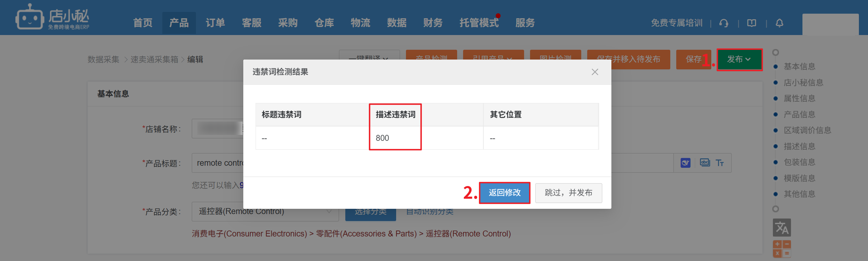Open the 数据 navigation menu
Viewport: 868px width, 261px height.
[397, 23]
